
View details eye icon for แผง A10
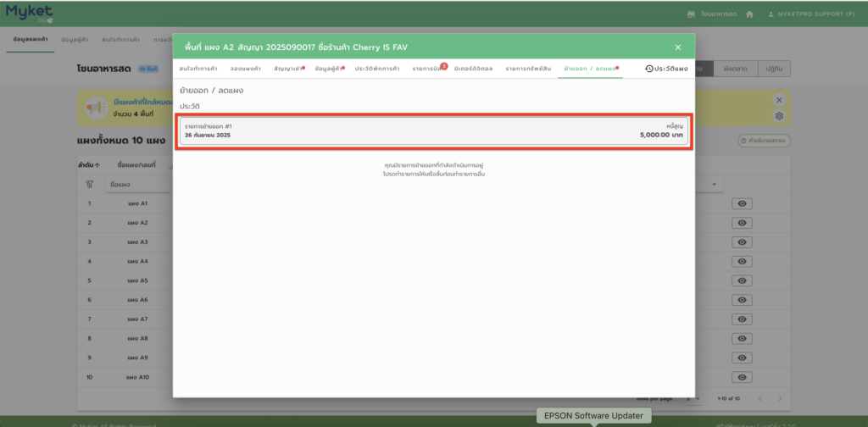click(x=742, y=377)
